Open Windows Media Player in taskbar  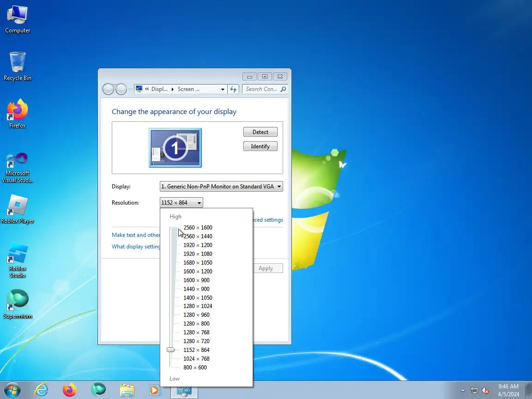click(154, 390)
